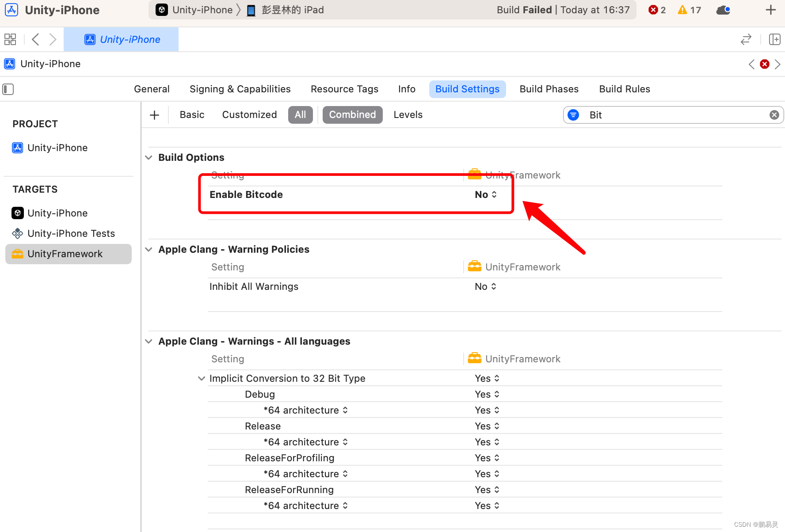Select the iPad run destination
Image resolution: width=785 pixels, height=532 pixels.
(x=286, y=10)
